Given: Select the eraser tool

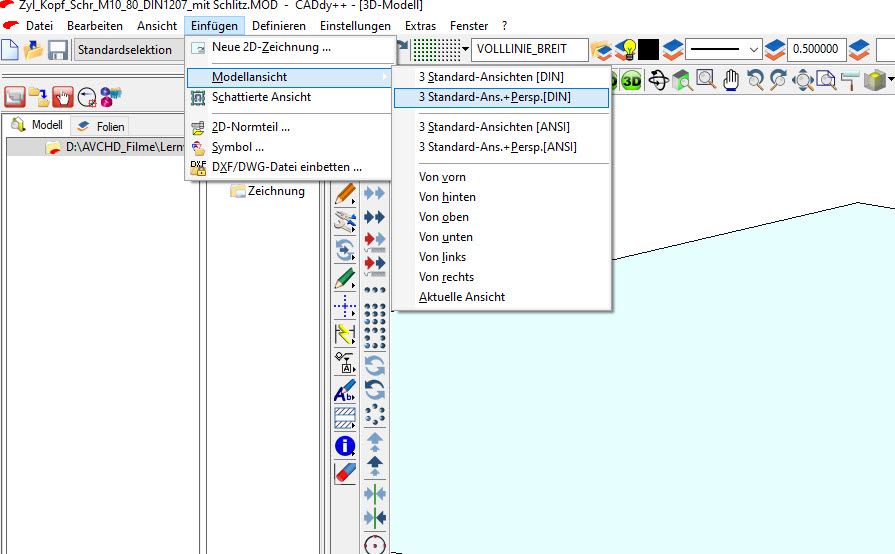Looking at the screenshot, I should pyautogui.click(x=345, y=474).
